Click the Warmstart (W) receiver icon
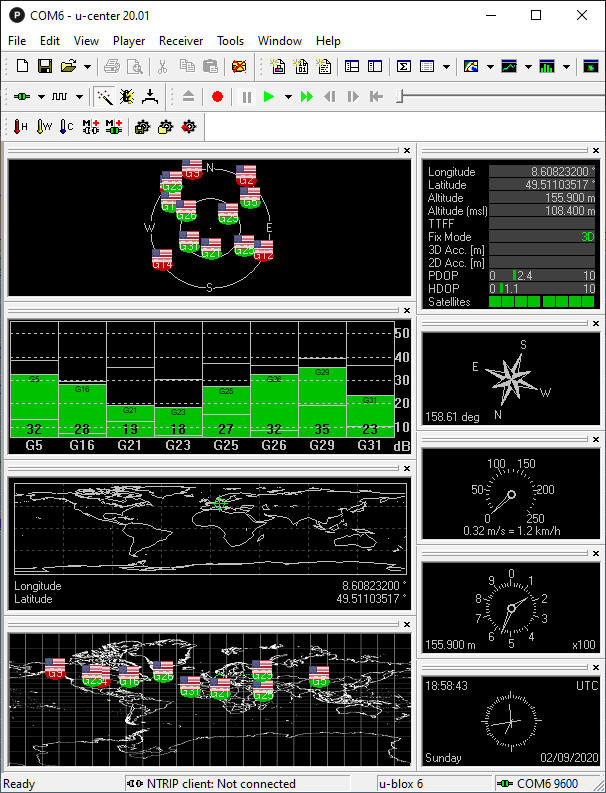The width and height of the screenshot is (606, 793). pos(44,127)
